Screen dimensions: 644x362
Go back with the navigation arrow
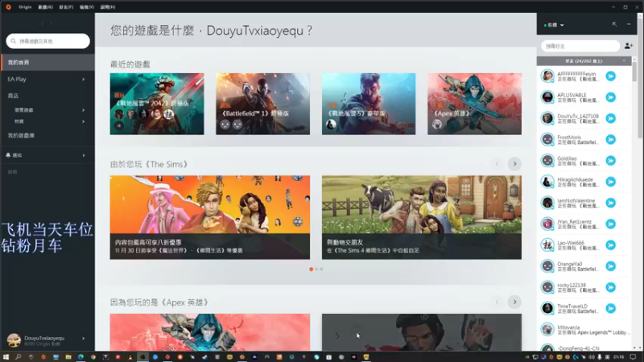pyautogui.click(x=43, y=23)
